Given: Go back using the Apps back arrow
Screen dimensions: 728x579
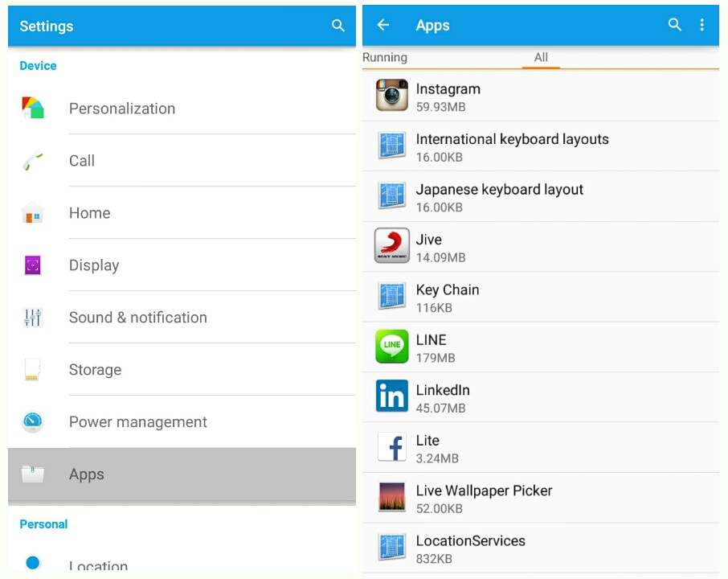Looking at the screenshot, I should [383, 25].
